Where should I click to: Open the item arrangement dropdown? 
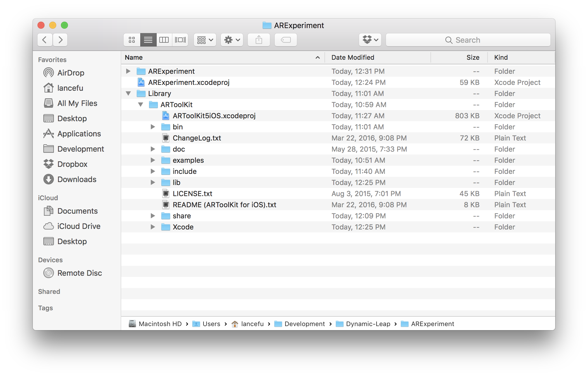[x=205, y=40]
